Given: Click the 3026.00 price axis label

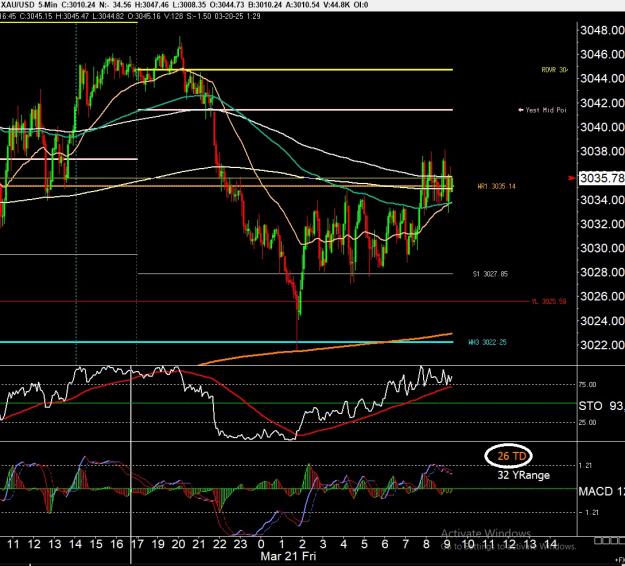Looking at the screenshot, I should click(x=602, y=296).
